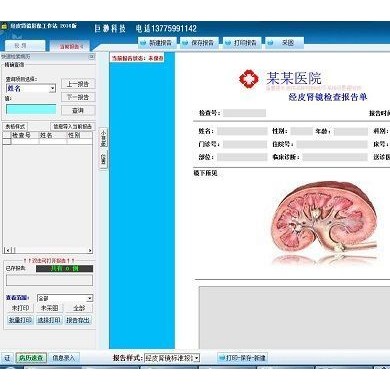Click the 查询 query button

coord(78,110)
